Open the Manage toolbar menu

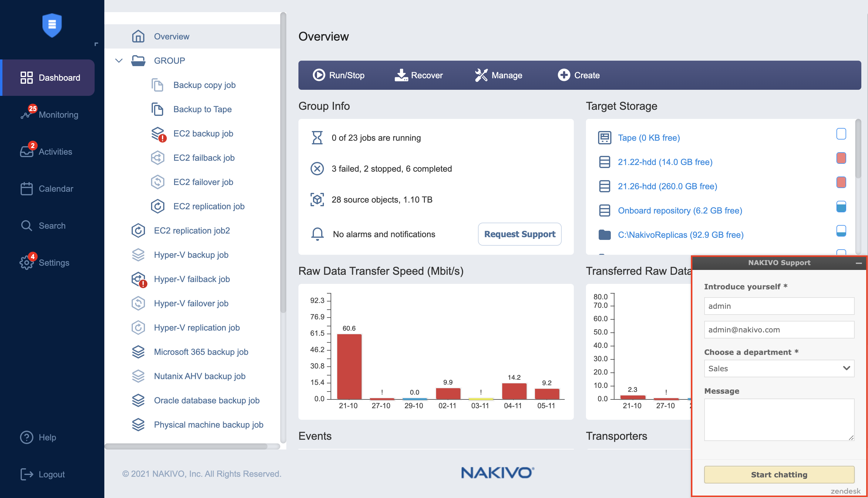click(x=498, y=75)
